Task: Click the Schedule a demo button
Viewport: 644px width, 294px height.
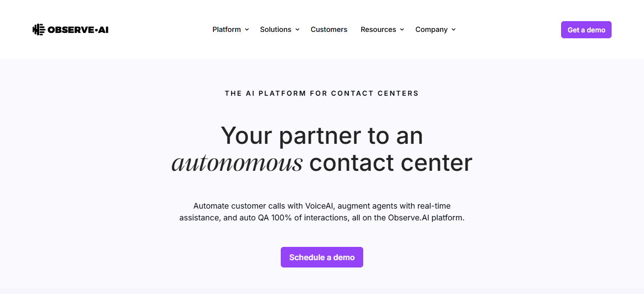Action: click(322, 257)
